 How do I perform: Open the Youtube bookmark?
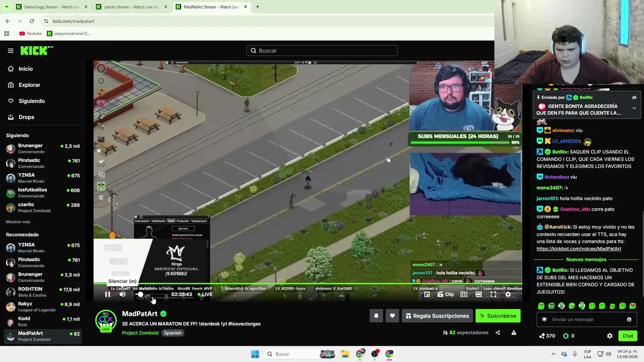(x=30, y=34)
